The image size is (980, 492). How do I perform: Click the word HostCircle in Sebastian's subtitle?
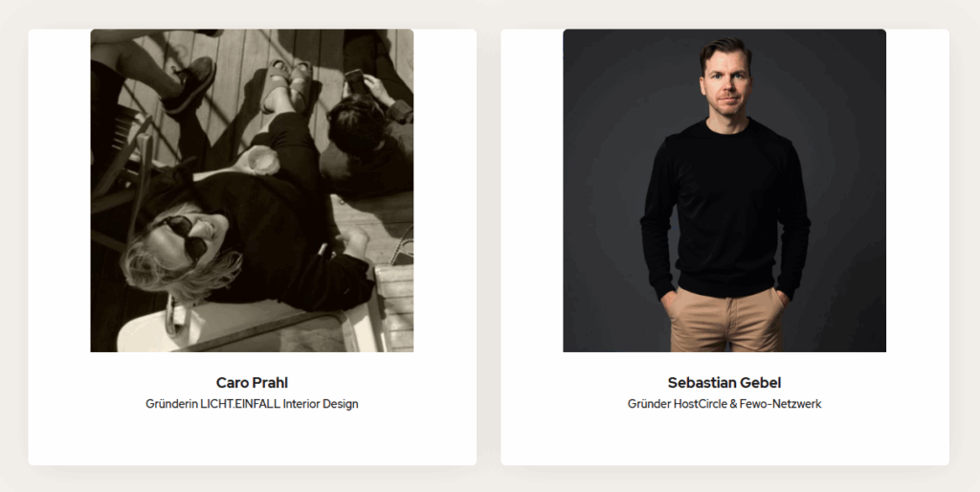click(x=700, y=404)
